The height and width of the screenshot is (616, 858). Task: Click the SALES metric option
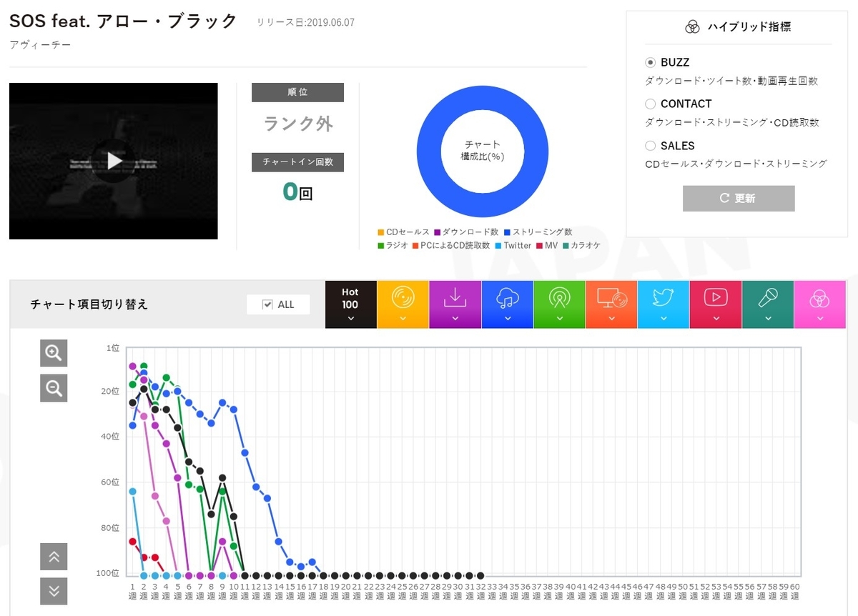(650, 146)
